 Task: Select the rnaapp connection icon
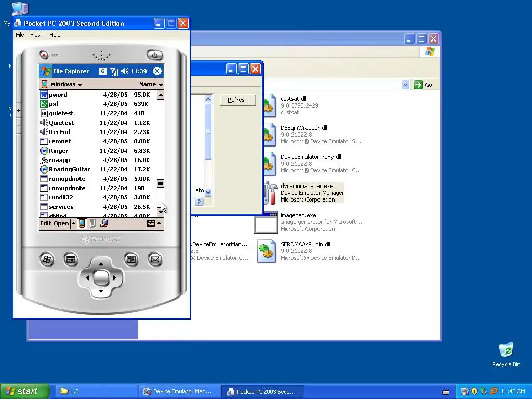click(44, 160)
